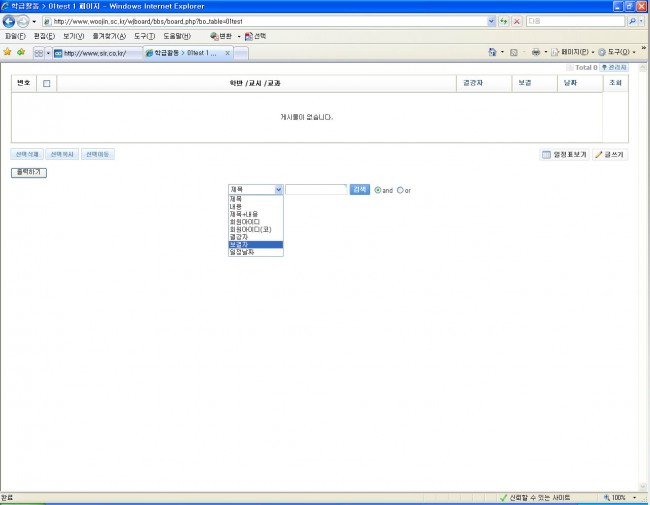Click the browser Back arrow button
Screen dimensions: 650x505
pos(9,21)
